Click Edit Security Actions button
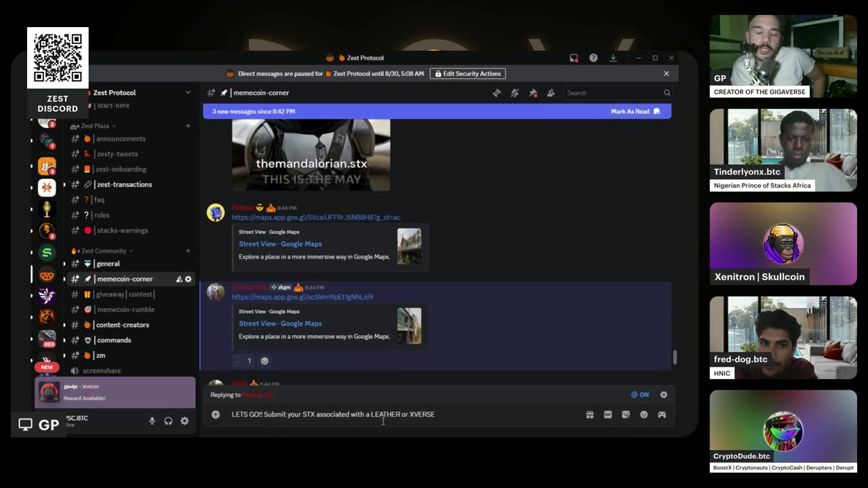The width and height of the screenshot is (868, 488). pos(467,73)
